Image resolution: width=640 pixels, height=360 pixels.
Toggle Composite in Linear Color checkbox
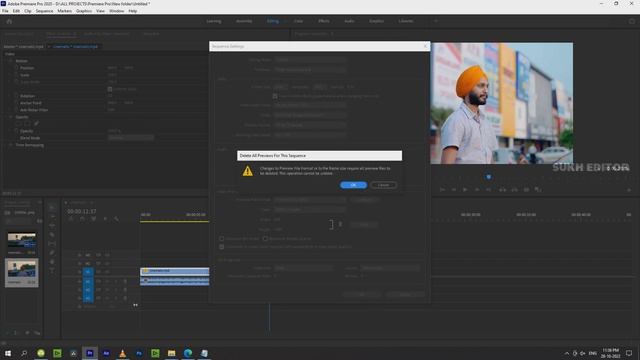(222, 247)
